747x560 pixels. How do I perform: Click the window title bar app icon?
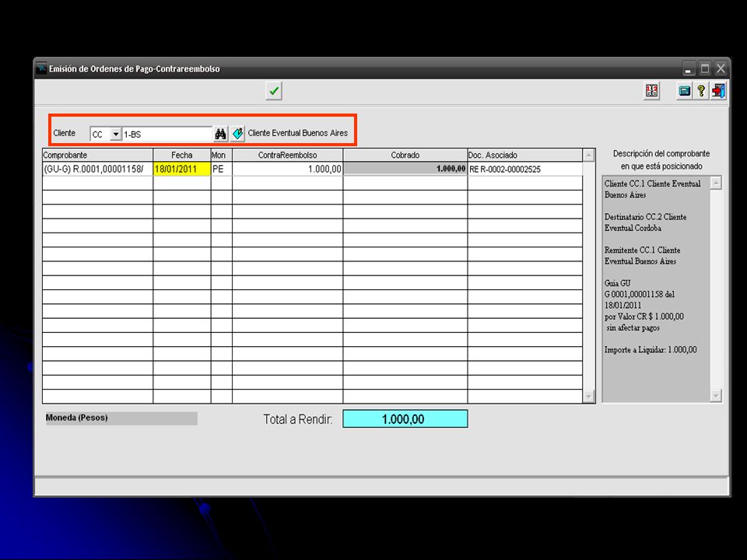click(42, 68)
